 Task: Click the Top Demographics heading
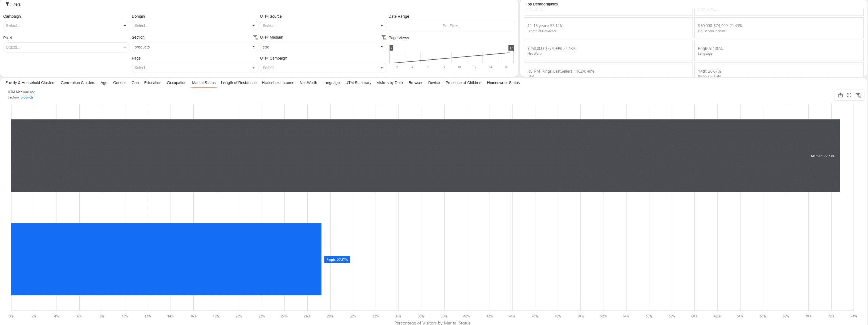click(x=541, y=4)
